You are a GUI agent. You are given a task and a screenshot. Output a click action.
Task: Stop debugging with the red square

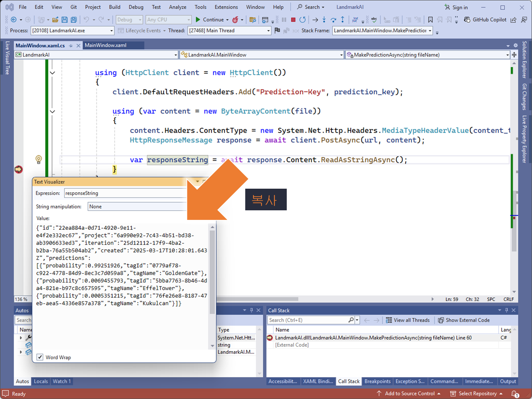click(x=293, y=20)
